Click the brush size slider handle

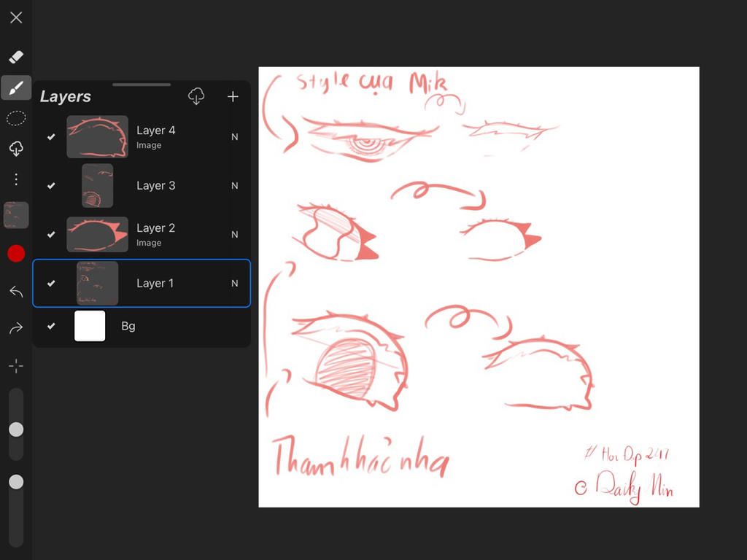[x=16, y=429]
